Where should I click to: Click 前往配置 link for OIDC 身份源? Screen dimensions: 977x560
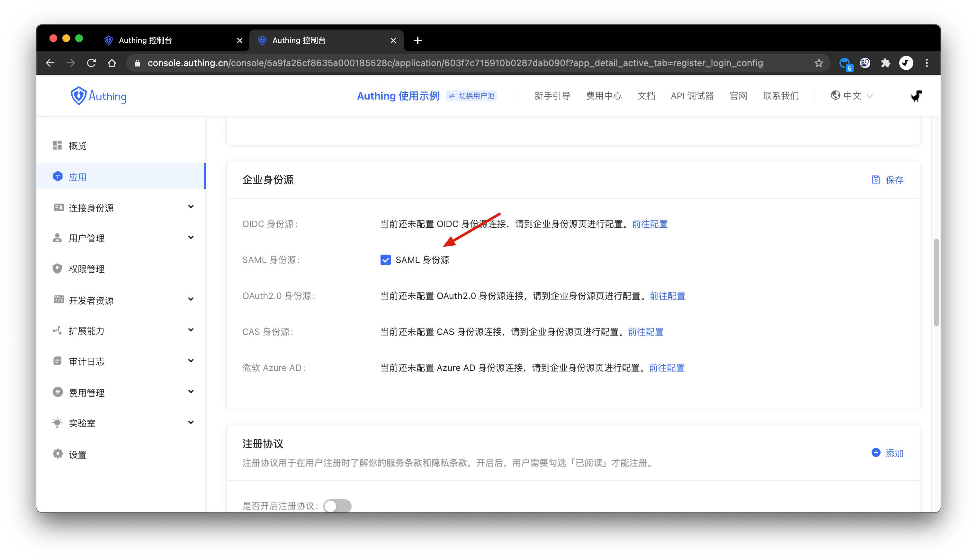(650, 224)
